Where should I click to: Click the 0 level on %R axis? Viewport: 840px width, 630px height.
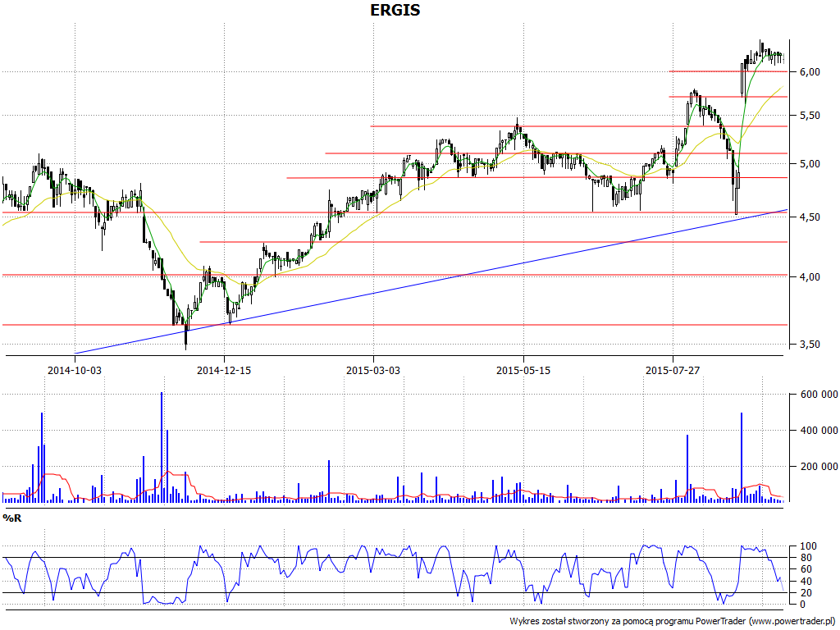pyautogui.click(x=802, y=605)
